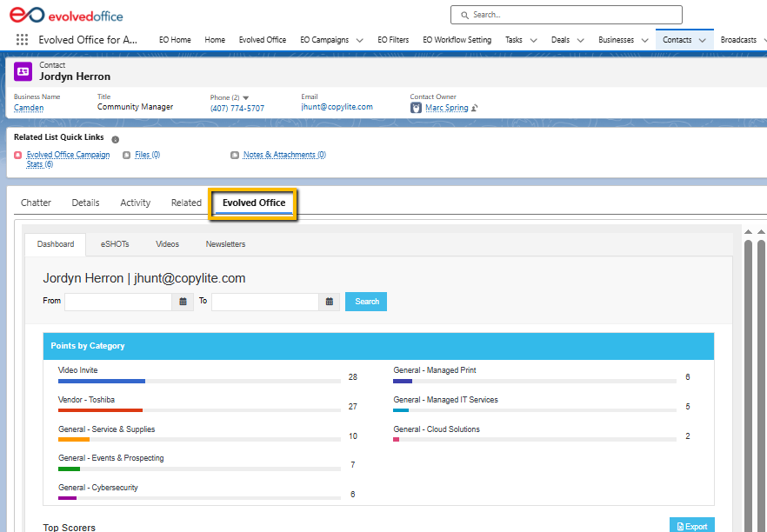Click the Notes & Attachments icon

click(235, 155)
